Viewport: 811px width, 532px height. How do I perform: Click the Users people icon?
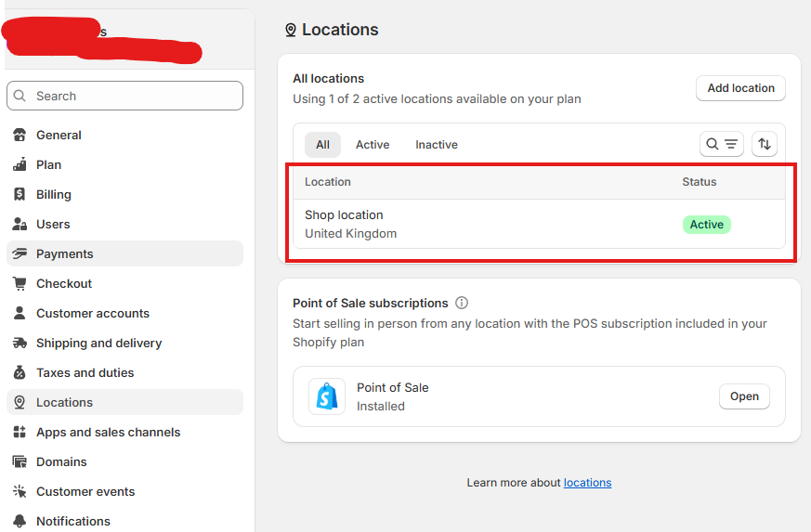coord(20,224)
